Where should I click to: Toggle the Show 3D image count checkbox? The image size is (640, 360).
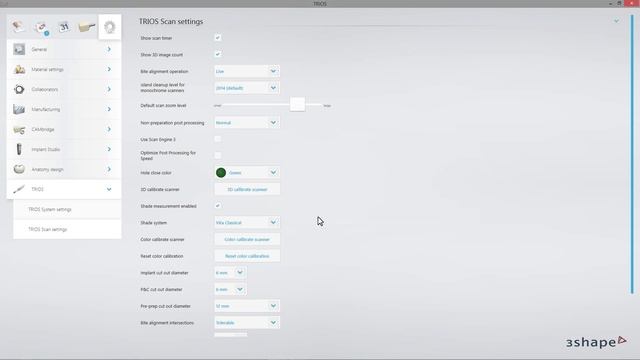[x=218, y=54]
